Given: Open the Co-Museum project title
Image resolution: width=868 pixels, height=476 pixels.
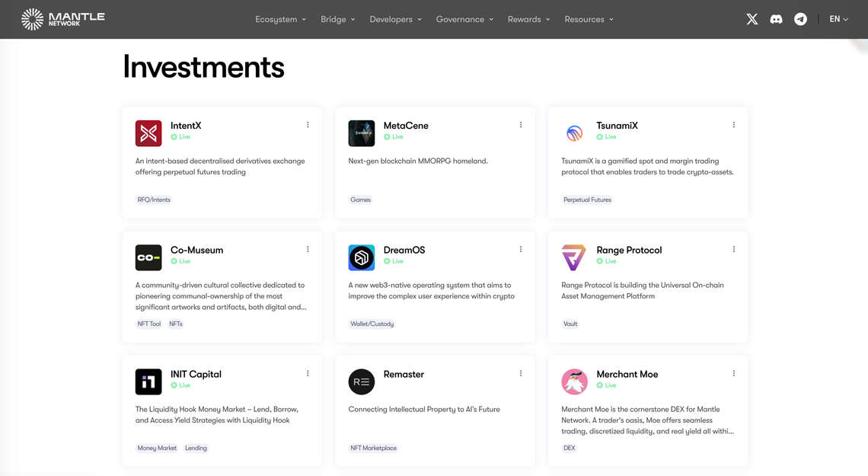Looking at the screenshot, I should (197, 250).
